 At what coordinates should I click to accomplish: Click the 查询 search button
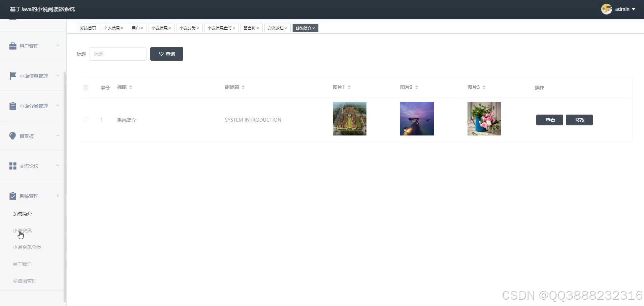click(167, 54)
